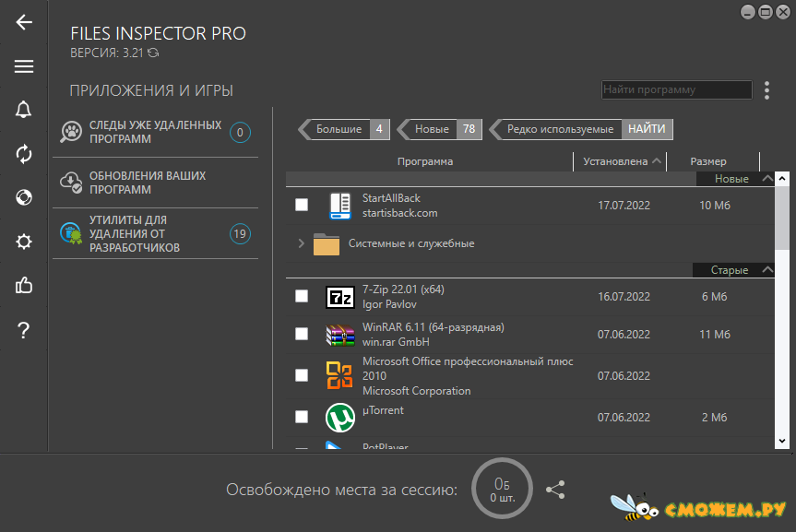The width and height of the screenshot is (796, 532).
Task: Tick the Microsoft Office 2010 checkbox
Action: [x=302, y=375]
